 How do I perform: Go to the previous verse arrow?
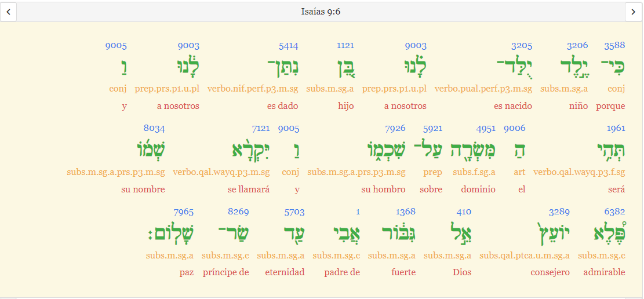[9, 12]
